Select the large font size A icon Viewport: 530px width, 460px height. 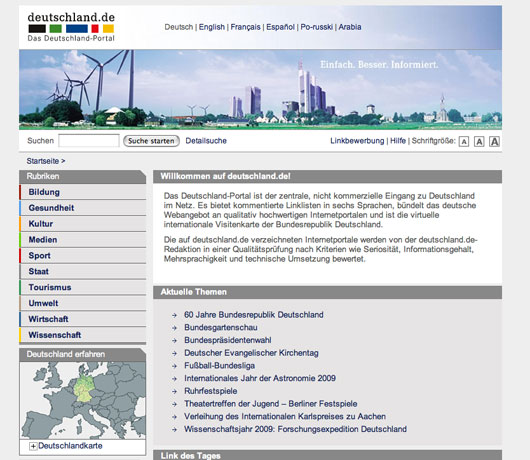tap(495, 141)
